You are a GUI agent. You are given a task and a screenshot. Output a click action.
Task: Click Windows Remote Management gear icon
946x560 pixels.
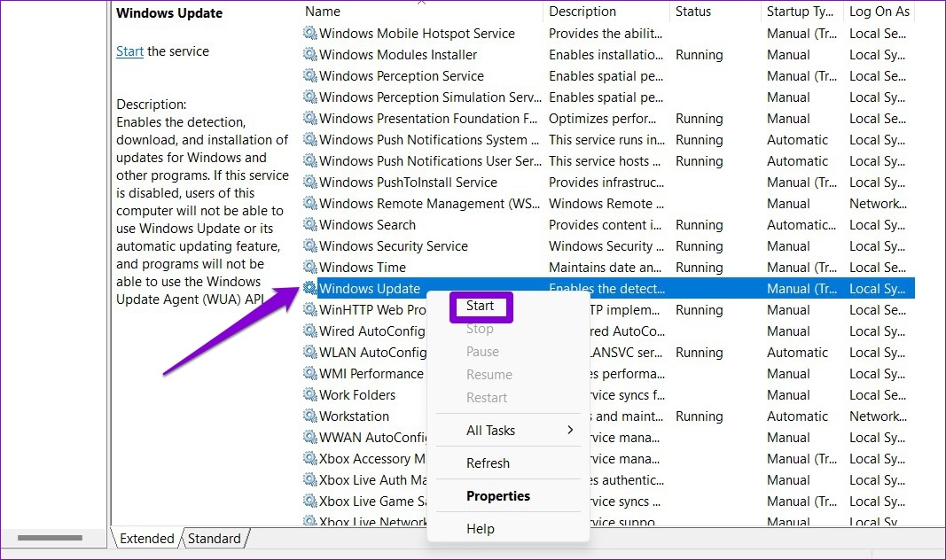pyautogui.click(x=310, y=203)
